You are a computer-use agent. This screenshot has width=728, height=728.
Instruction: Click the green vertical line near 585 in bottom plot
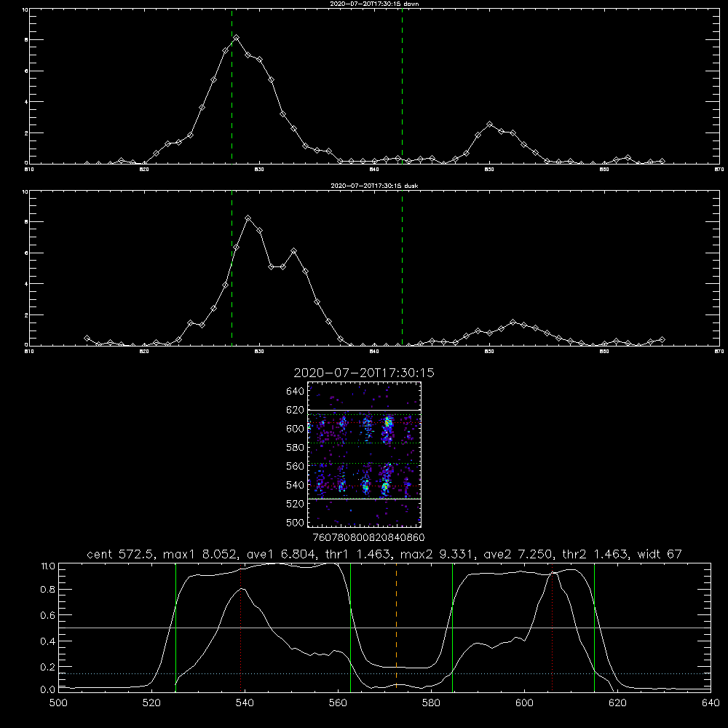[x=452, y=627]
